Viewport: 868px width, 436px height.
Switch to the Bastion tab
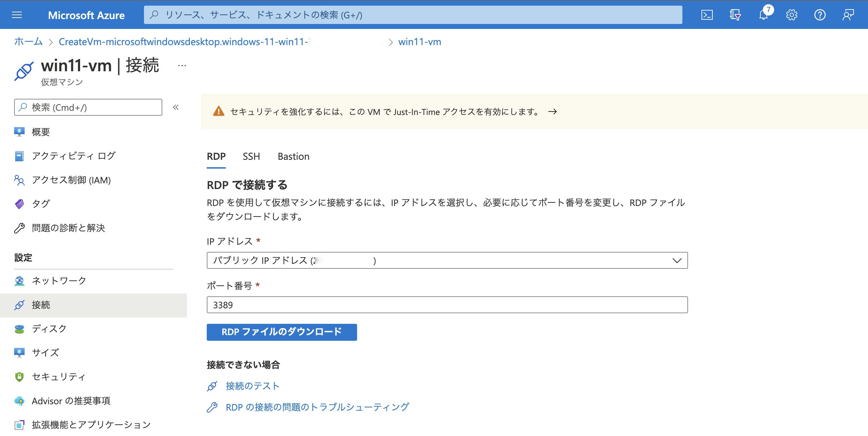click(293, 156)
